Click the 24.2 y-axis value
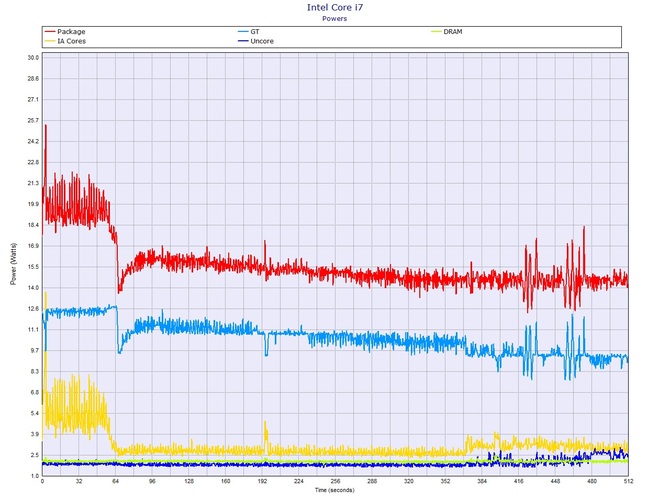This screenshot has height=502, width=670. point(33,141)
